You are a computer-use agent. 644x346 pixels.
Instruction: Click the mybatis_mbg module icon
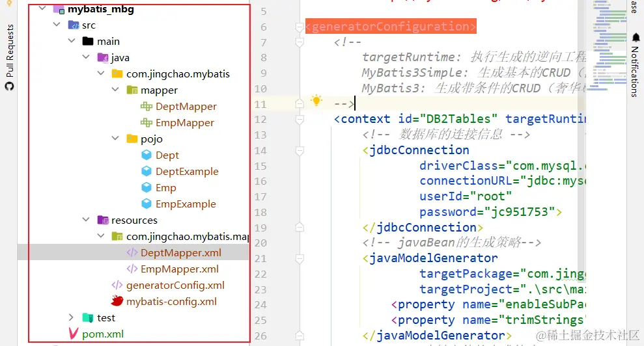pyautogui.click(x=59, y=10)
